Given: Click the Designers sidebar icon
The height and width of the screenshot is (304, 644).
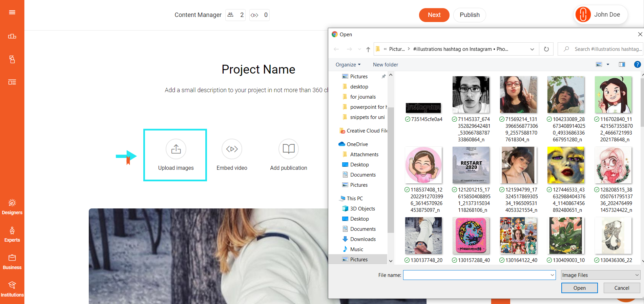Looking at the screenshot, I should click(12, 203).
